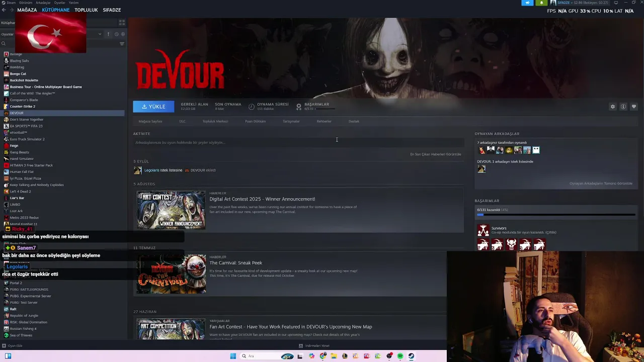Select Counter-Strike 2 in game list
This screenshot has height=362, width=644.
click(22, 107)
